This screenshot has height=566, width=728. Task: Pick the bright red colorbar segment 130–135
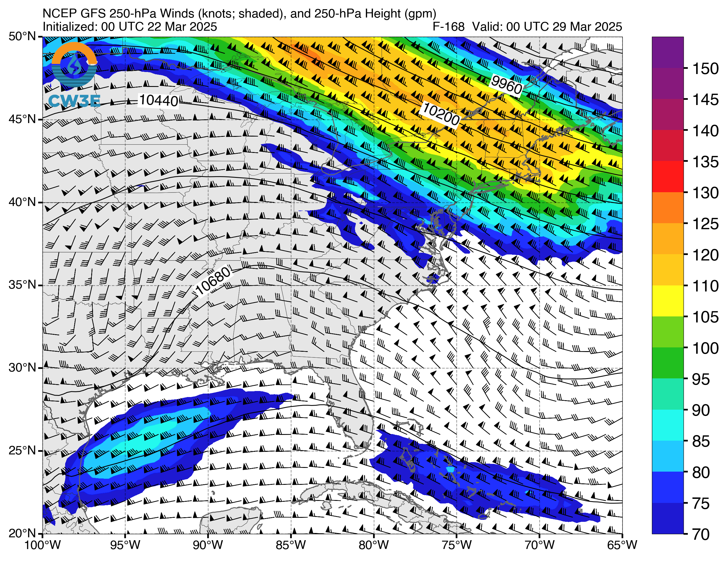click(x=668, y=177)
